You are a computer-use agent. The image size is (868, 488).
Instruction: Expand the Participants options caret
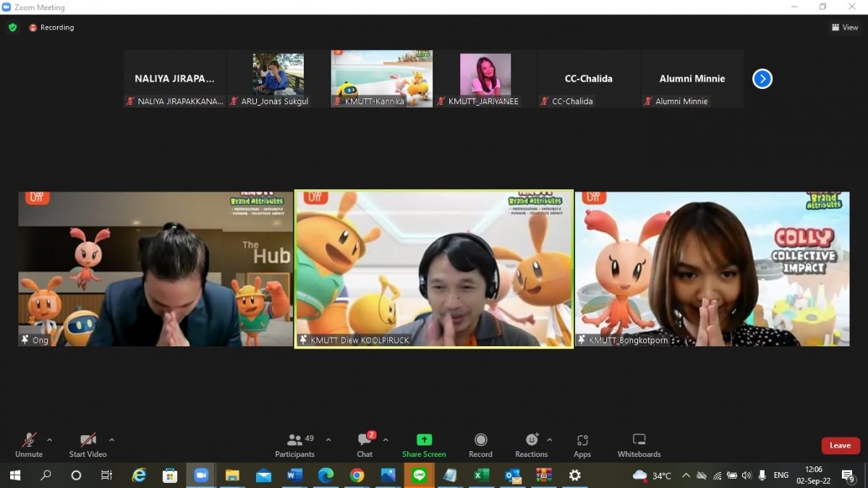(328, 440)
